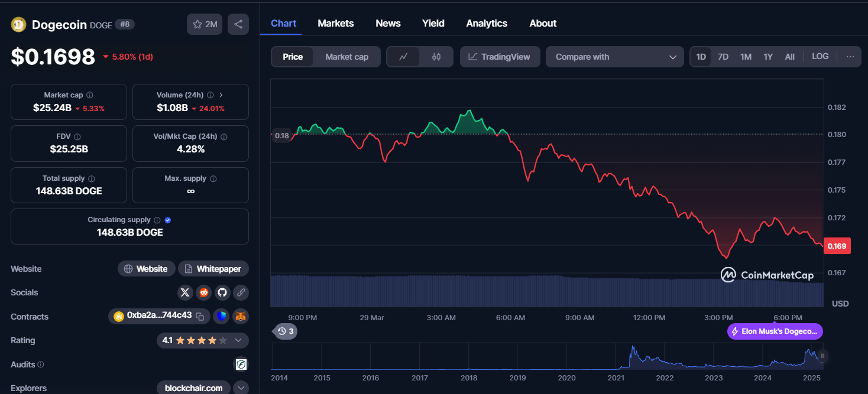868x394 pixels.
Task: Click the $0.1698 price text
Action: pos(53,57)
